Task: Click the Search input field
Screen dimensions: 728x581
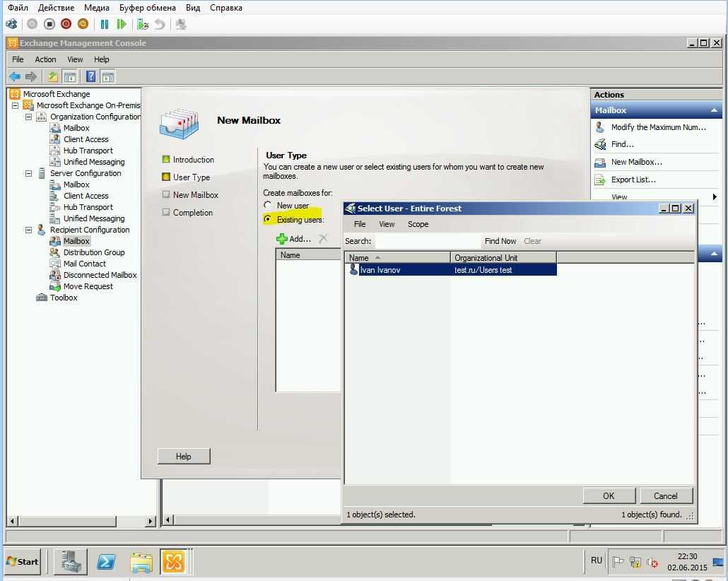Action: point(427,241)
